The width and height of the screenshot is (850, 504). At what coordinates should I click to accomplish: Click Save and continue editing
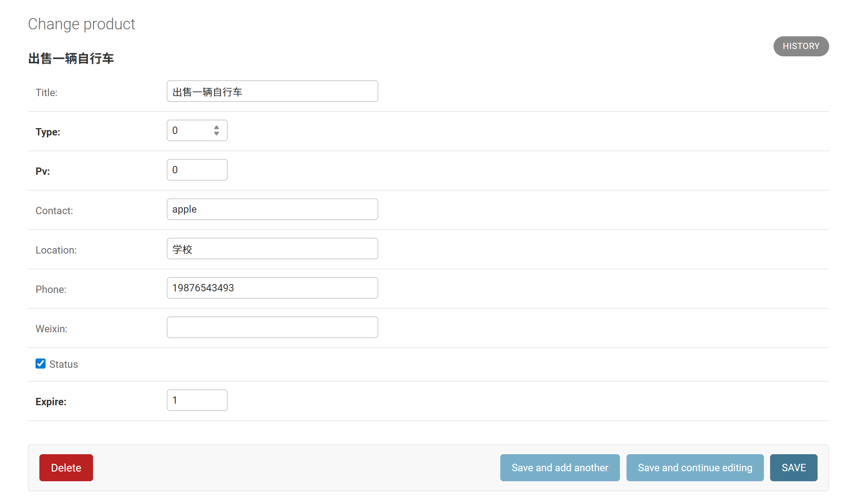click(x=695, y=468)
